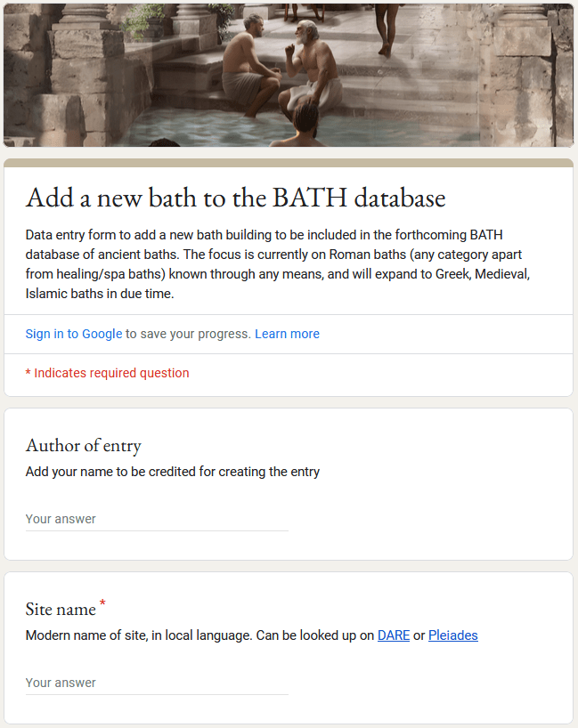Click the "Sign in to Google" link
Image resolution: width=578 pixels, height=728 pixels.
74,334
